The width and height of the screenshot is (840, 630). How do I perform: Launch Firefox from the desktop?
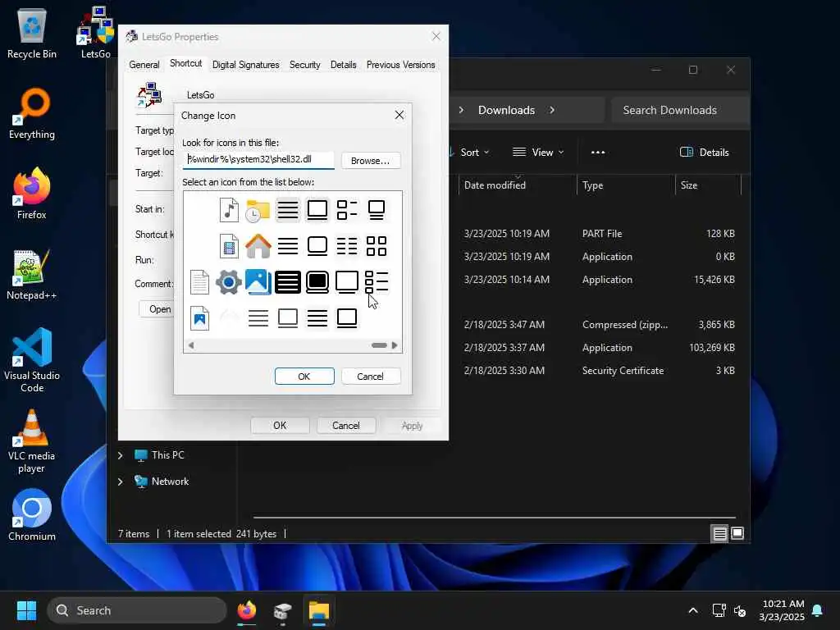click(32, 194)
